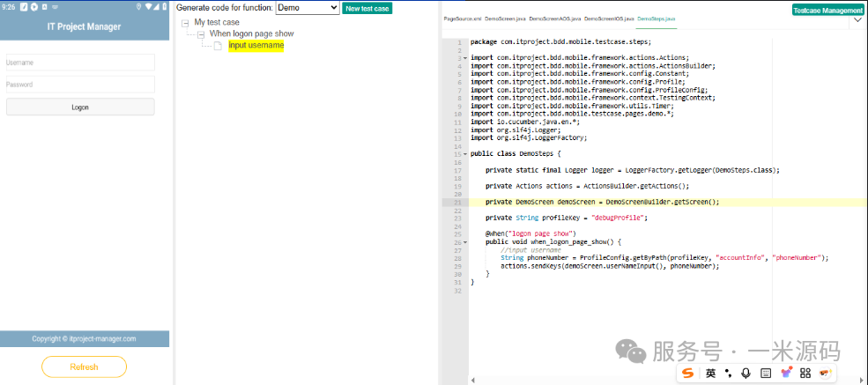Viewport: 868px width, 385px height.
Task: Open the PageSource.xml tab
Action: (x=463, y=19)
